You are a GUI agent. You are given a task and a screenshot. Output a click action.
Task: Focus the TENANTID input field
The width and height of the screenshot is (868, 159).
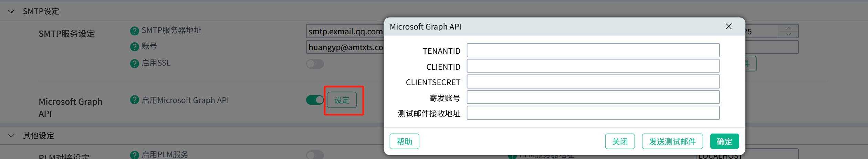(x=593, y=50)
